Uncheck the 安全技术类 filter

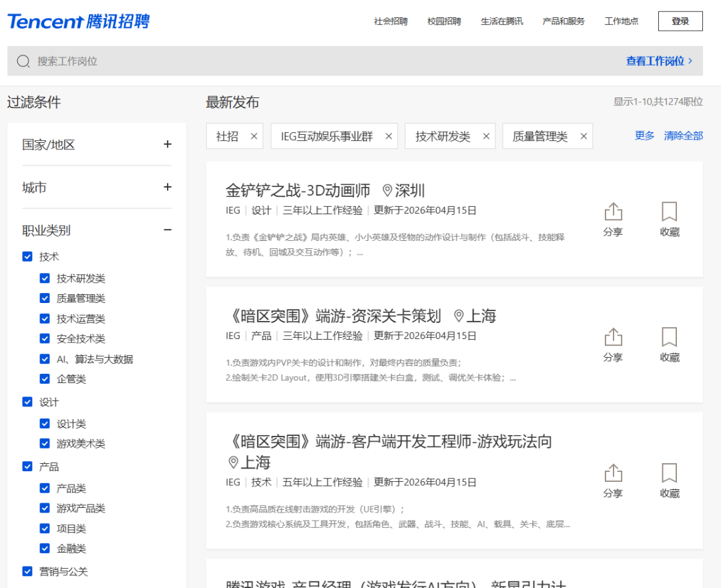click(x=44, y=338)
